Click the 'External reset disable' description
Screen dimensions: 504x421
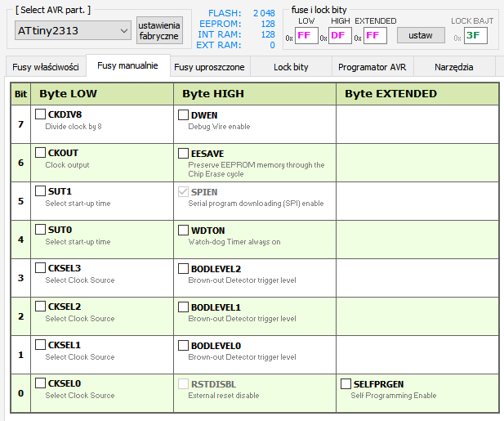(224, 396)
